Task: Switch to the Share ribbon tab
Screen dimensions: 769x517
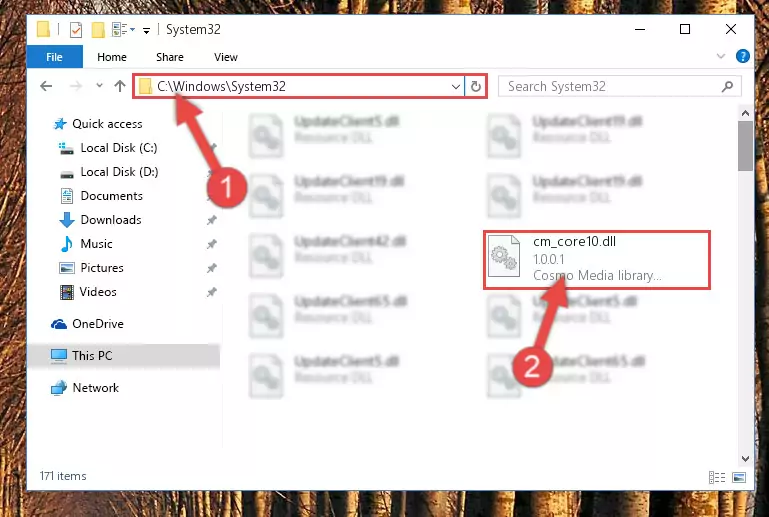Action: pos(170,57)
